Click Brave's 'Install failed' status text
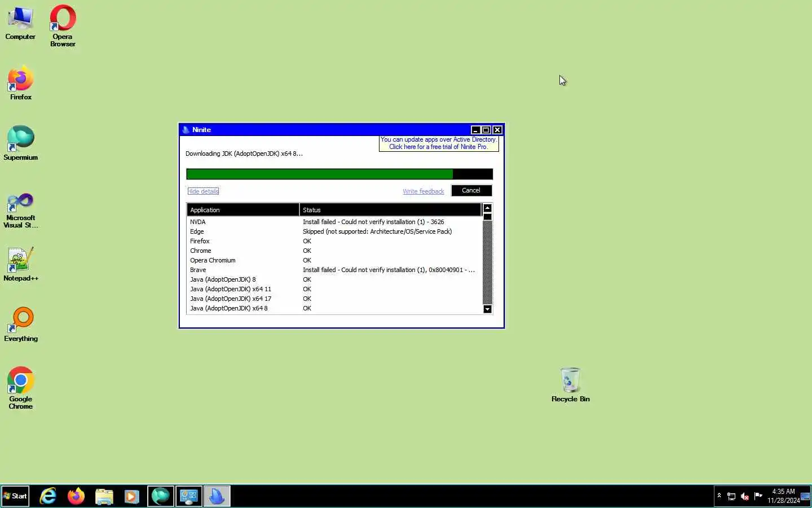Image resolution: width=812 pixels, height=508 pixels. [x=389, y=270]
